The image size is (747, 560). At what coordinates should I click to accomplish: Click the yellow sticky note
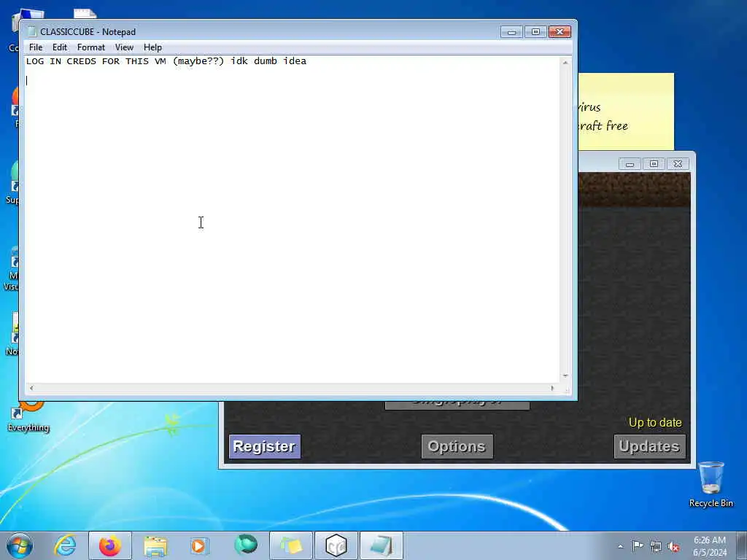(626, 112)
